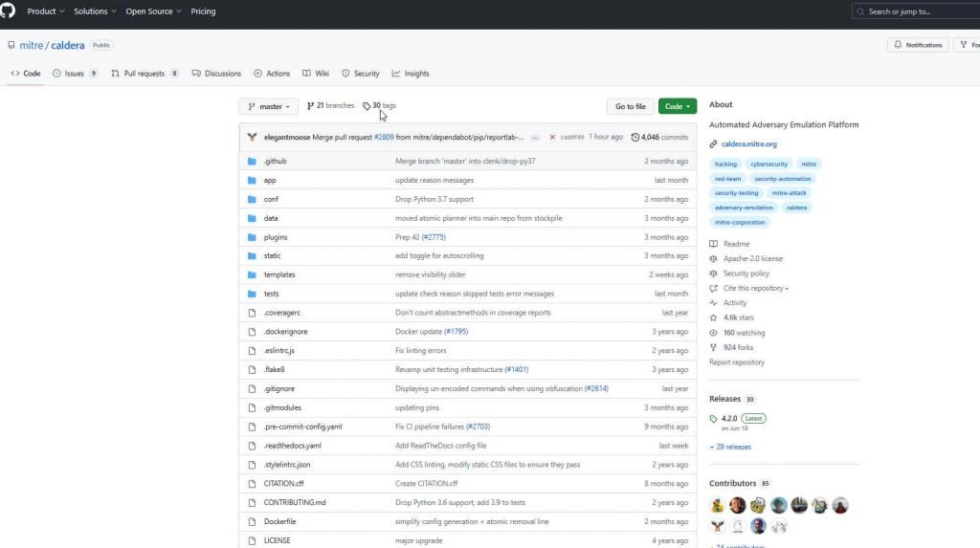Expand Cite this repository dropdown
This screenshot has height=548, width=980.
(x=756, y=289)
